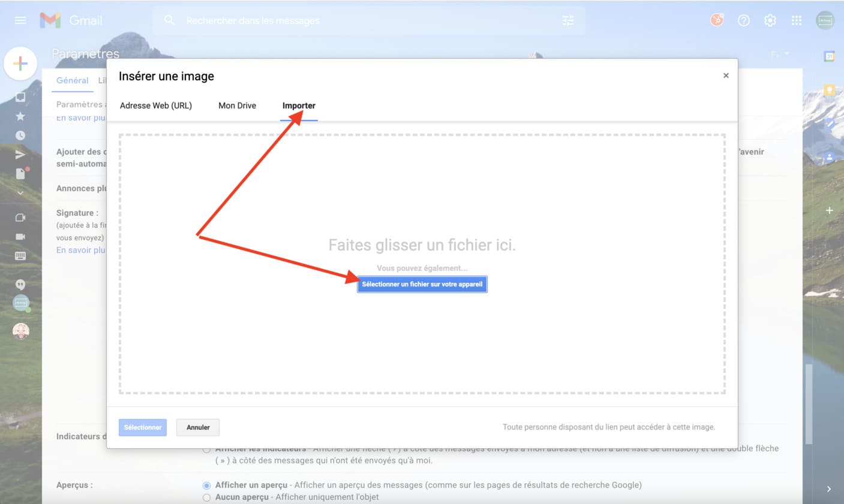Image resolution: width=844 pixels, height=504 pixels.
Task: Expand More labels chevron in sidebar
Action: pos(20,193)
